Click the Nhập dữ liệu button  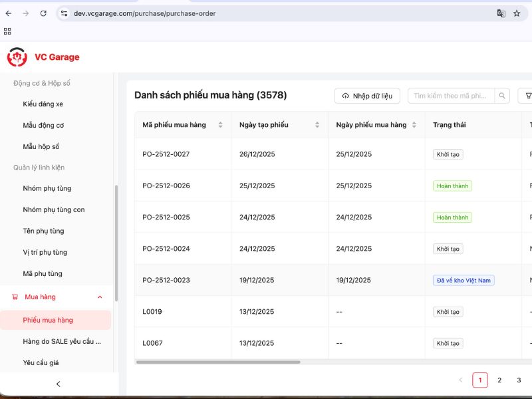click(x=367, y=96)
